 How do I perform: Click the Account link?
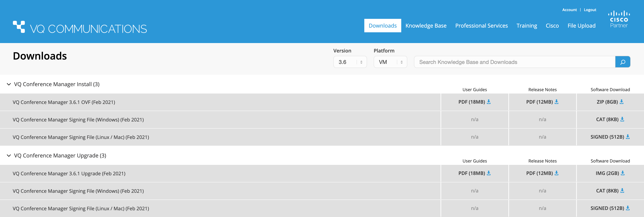pos(569,10)
